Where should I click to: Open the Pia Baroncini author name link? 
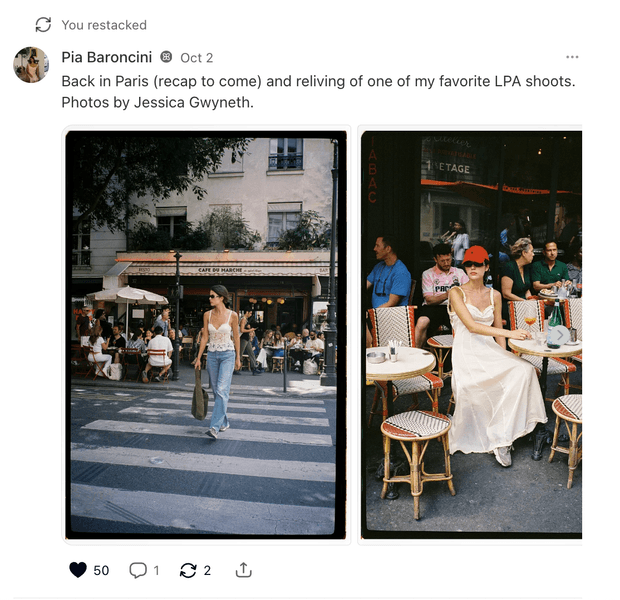tap(107, 57)
